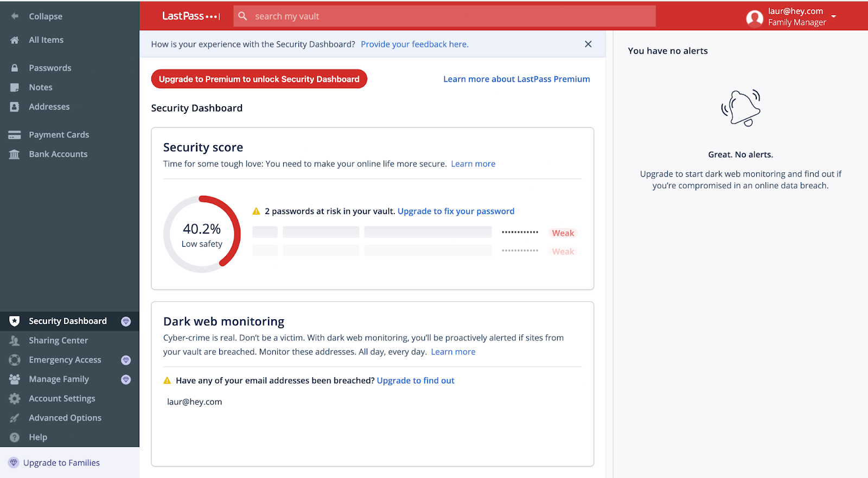
Task: Click Upgrade to fix your password link
Action: [x=456, y=211]
